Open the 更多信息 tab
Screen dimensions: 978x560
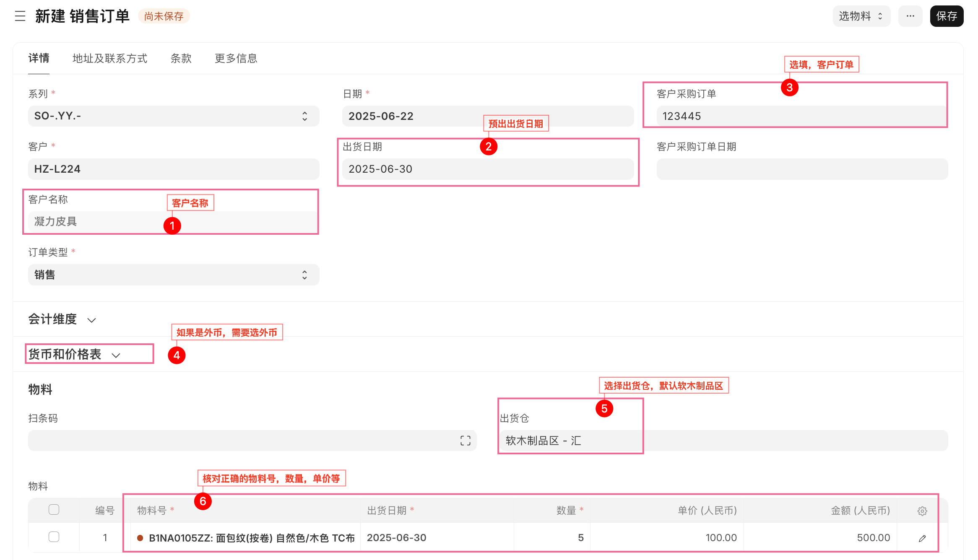[x=236, y=58]
